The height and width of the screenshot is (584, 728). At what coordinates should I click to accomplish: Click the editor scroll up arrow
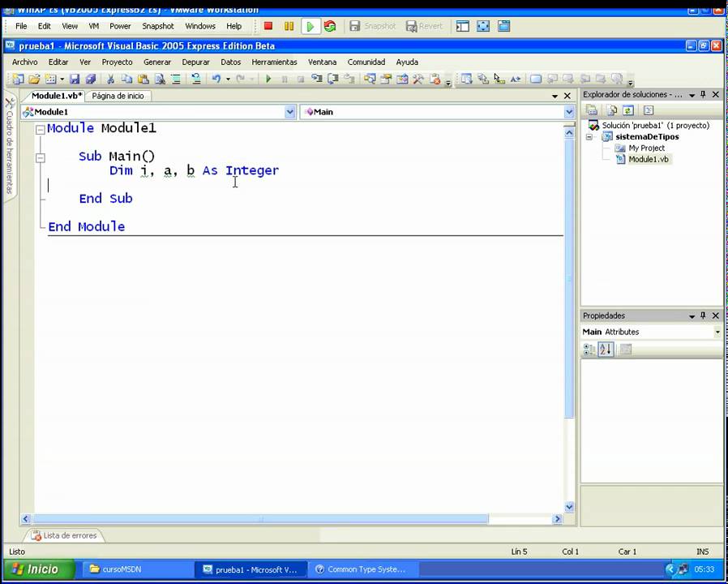pos(569,133)
